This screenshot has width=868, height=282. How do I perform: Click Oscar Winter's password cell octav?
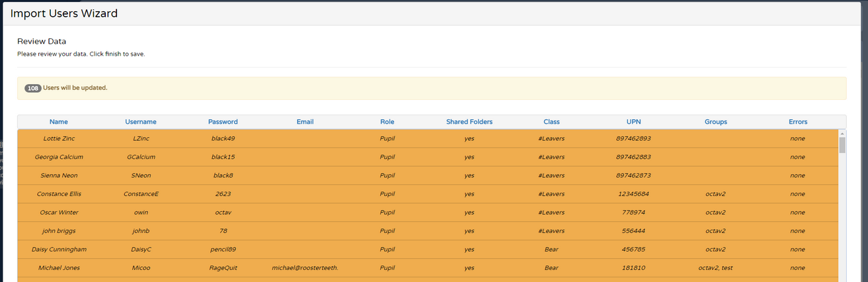click(223, 212)
